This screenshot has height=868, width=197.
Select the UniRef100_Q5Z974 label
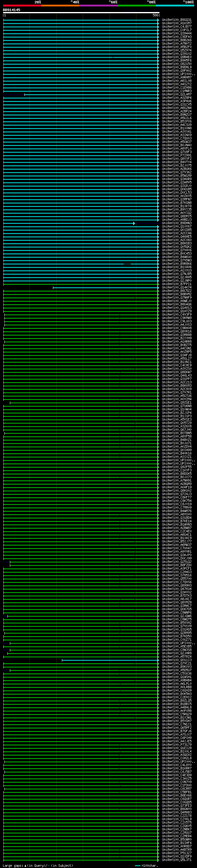pyautogui.click(x=177, y=50)
